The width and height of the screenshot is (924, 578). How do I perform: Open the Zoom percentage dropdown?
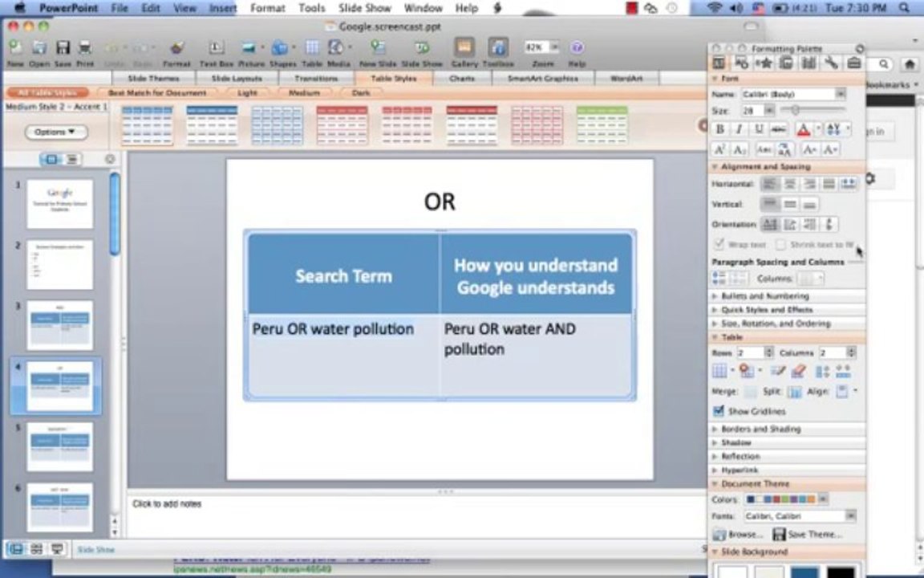pos(554,47)
